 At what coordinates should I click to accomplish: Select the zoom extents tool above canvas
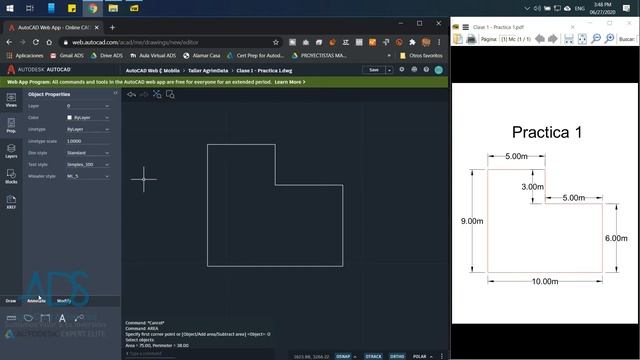pyautogui.click(x=157, y=94)
